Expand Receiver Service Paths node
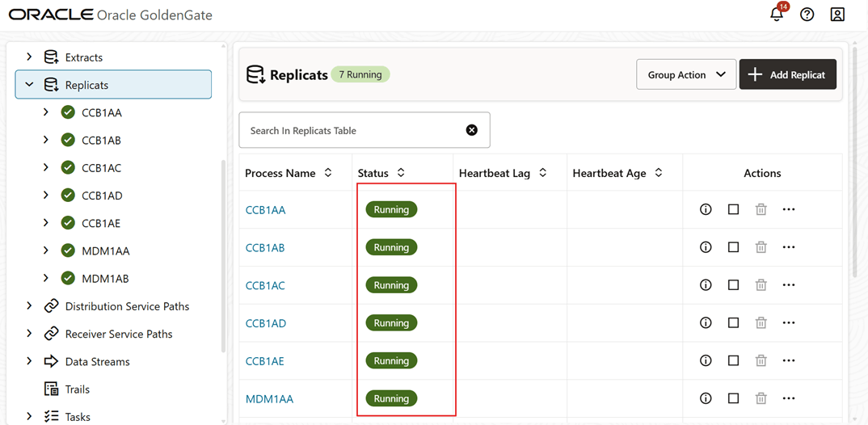 tap(29, 333)
